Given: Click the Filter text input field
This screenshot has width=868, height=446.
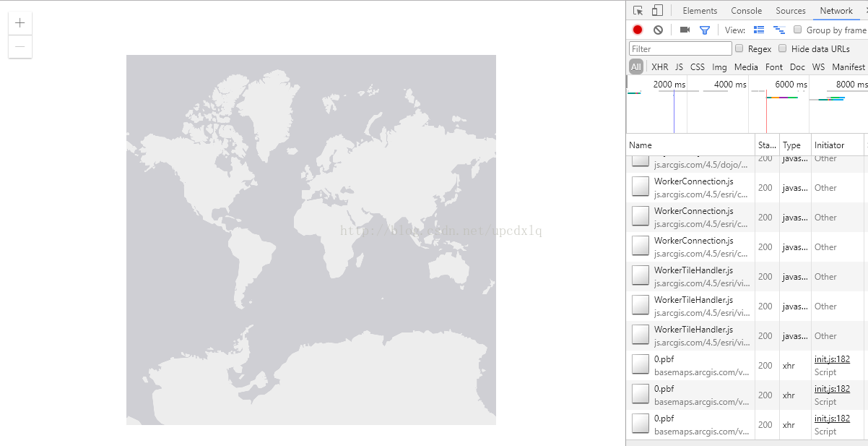Looking at the screenshot, I should click(680, 48).
